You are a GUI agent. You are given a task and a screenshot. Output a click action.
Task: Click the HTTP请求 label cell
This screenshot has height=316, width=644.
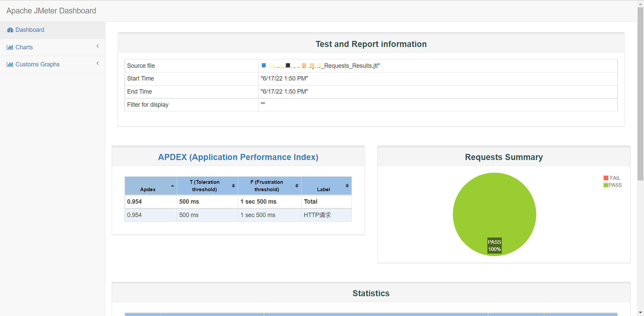(x=326, y=215)
